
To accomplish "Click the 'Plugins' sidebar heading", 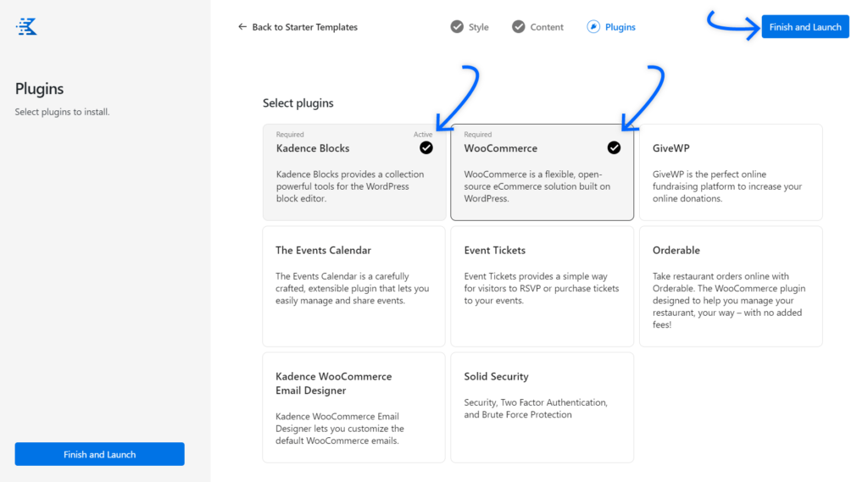I will coord(39,89).
